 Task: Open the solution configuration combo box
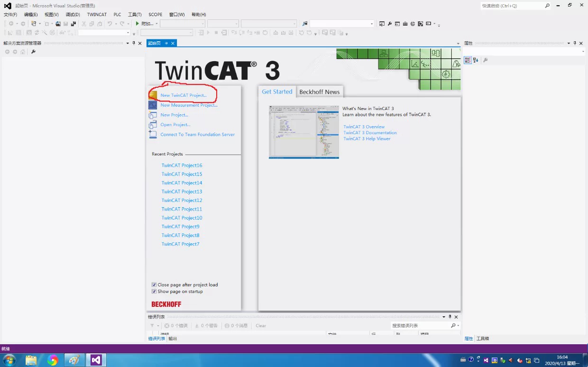coord(183,24)
